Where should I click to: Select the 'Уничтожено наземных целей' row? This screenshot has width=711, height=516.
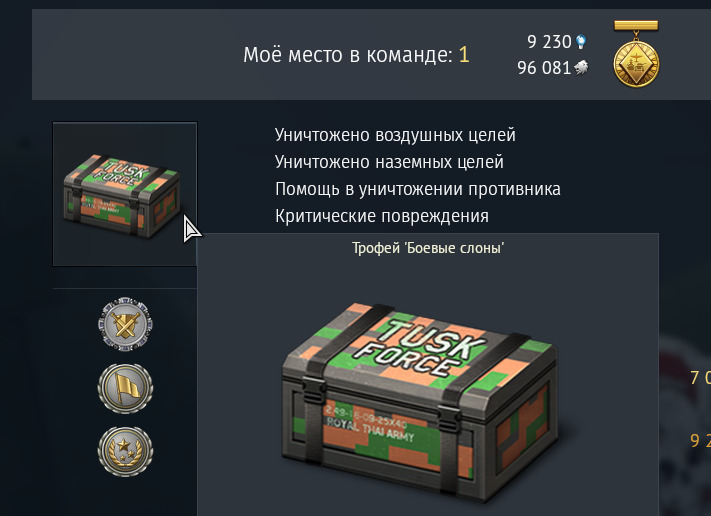pos(389,162)
